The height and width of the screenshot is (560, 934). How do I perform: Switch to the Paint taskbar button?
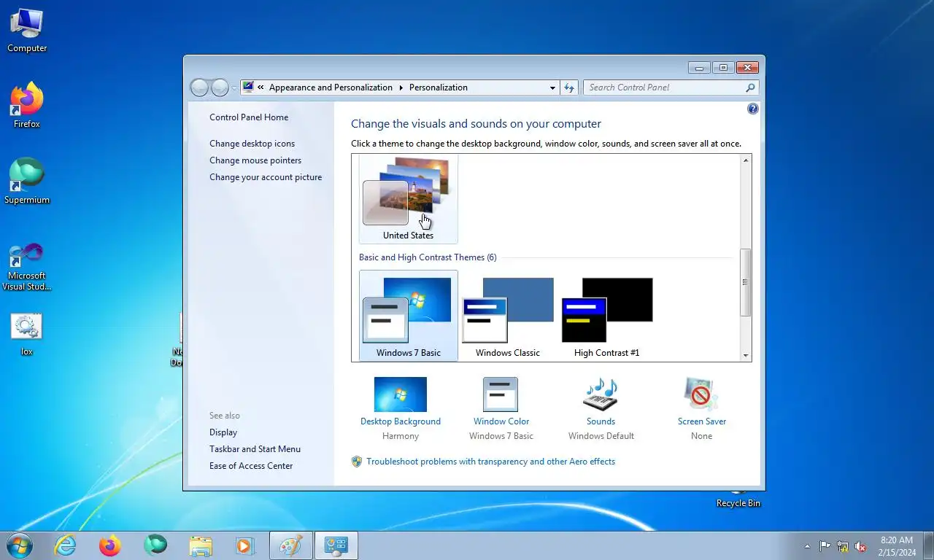click(291, 545)
